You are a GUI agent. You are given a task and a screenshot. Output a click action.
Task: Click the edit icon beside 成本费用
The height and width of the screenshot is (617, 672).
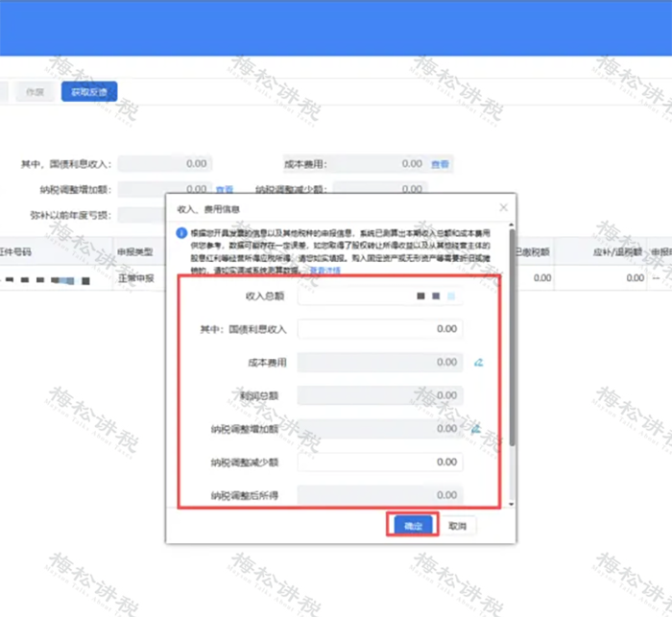click(477, 363)
